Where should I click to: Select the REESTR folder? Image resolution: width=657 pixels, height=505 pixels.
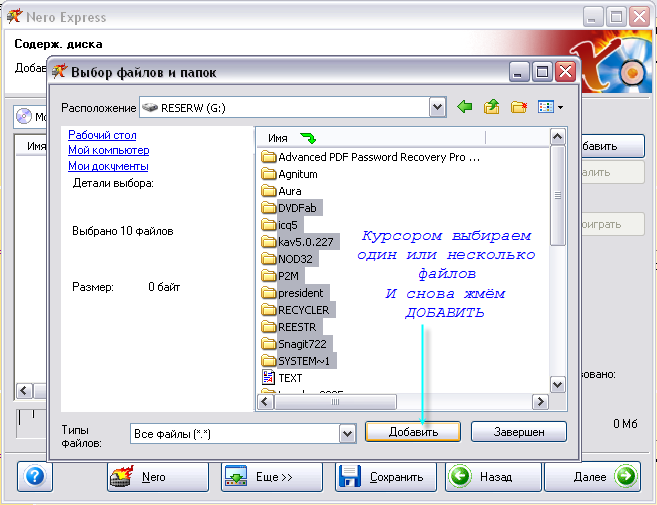[x=291, y=327]
